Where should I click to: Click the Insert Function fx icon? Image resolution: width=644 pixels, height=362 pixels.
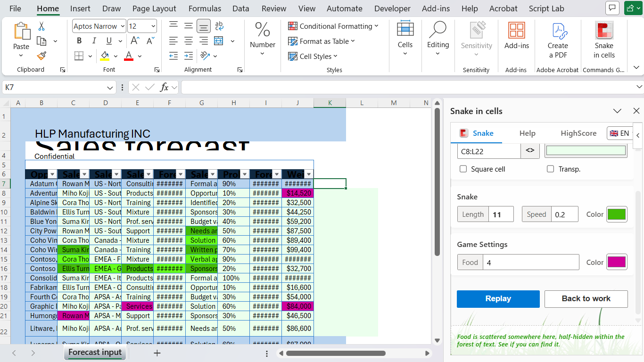(x=165, y=87)
